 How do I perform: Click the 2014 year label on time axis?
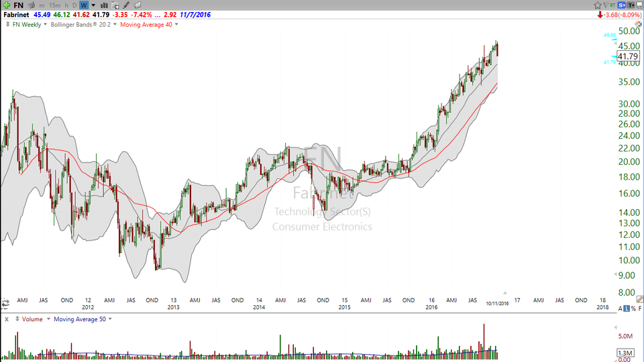pyautogui.click(x=259, y=307)
